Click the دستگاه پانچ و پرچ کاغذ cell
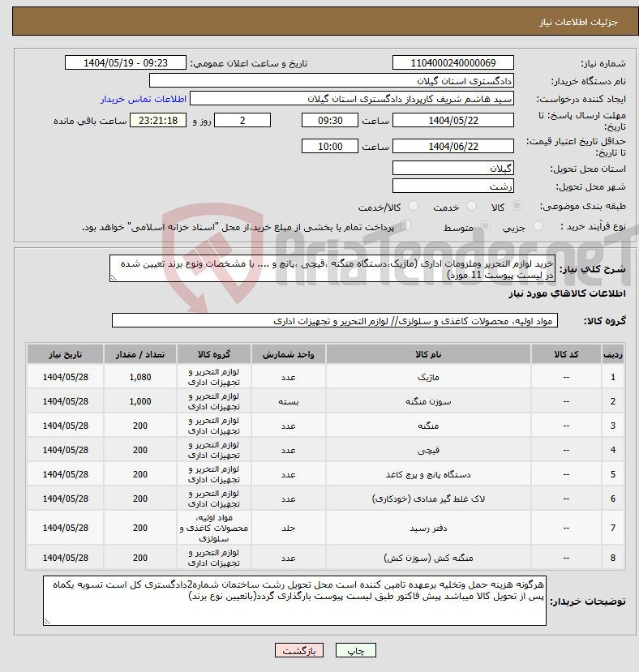 pyautogui.click(x=428, y=474)
